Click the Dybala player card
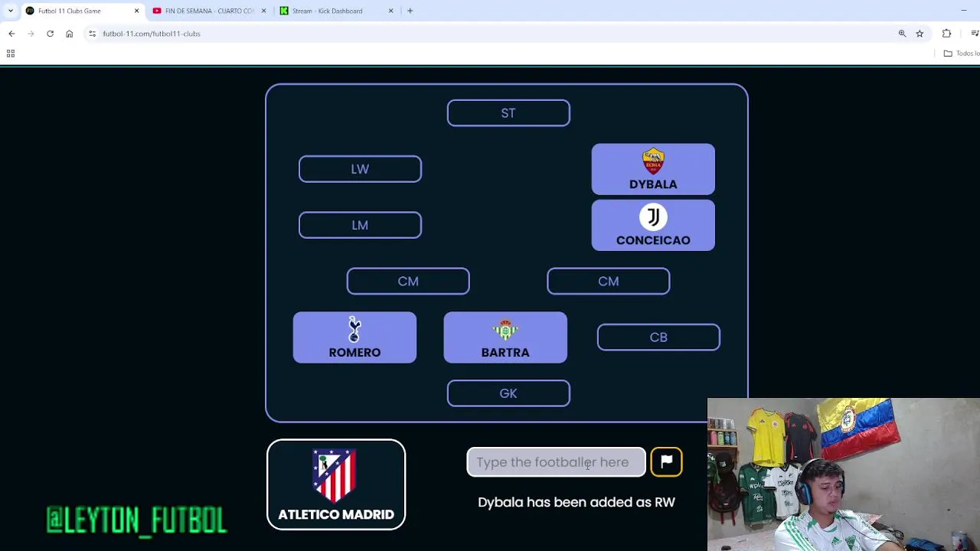This screenshot has height=551, width=980. pos(653,169)
